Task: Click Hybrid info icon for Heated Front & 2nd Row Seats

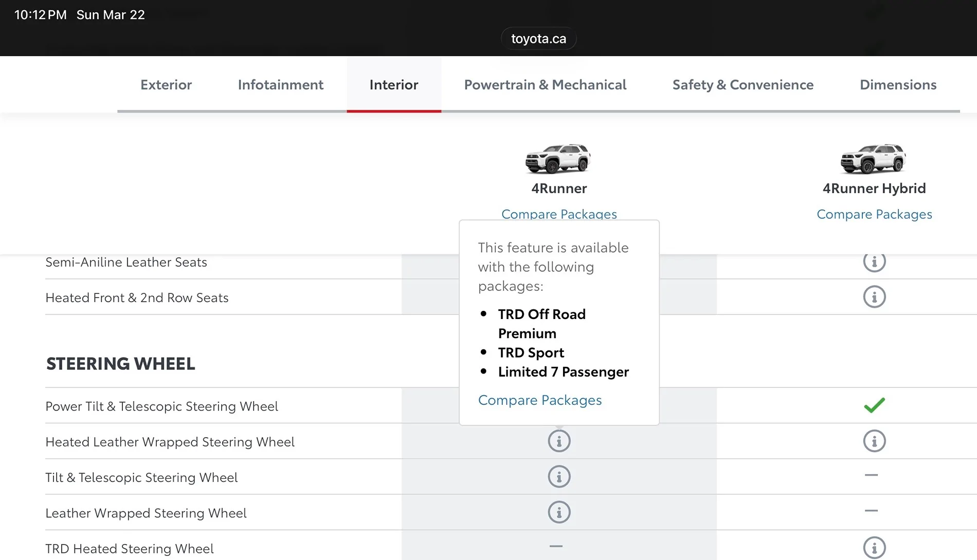Action: [874, 297]
